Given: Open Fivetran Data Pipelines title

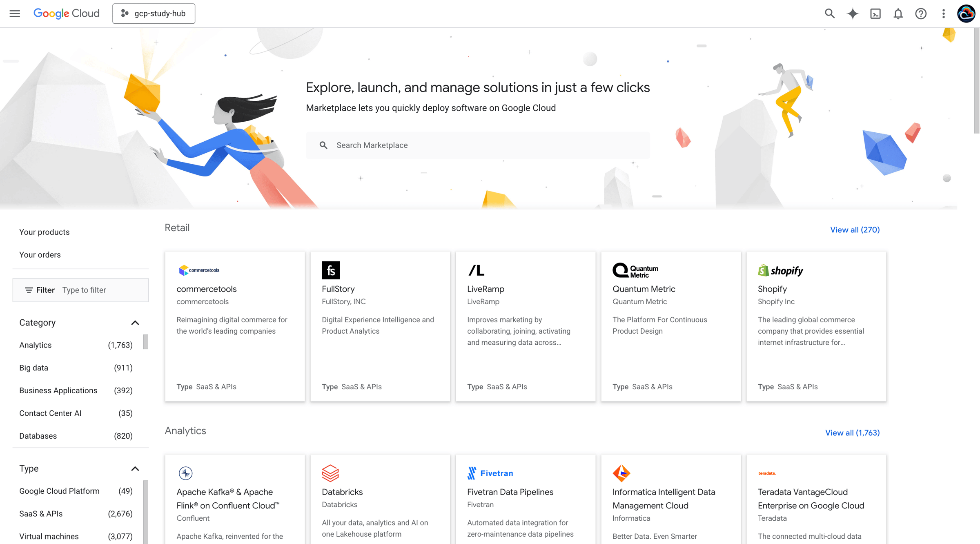Looking at the screenshot, I should (510, 492).
